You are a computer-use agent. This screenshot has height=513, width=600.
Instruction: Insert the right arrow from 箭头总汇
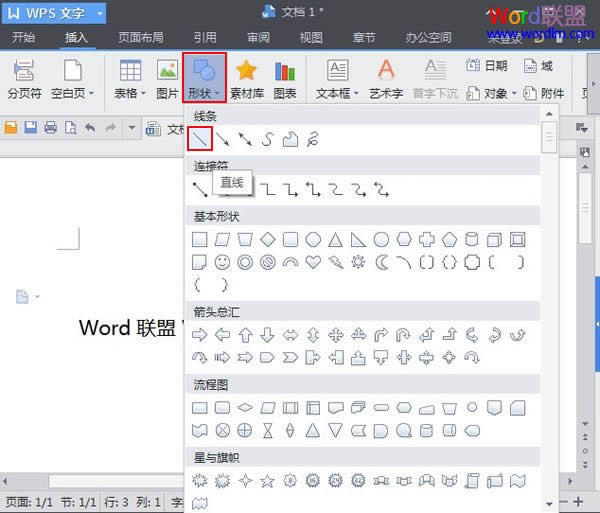click(x=200, y=334)
